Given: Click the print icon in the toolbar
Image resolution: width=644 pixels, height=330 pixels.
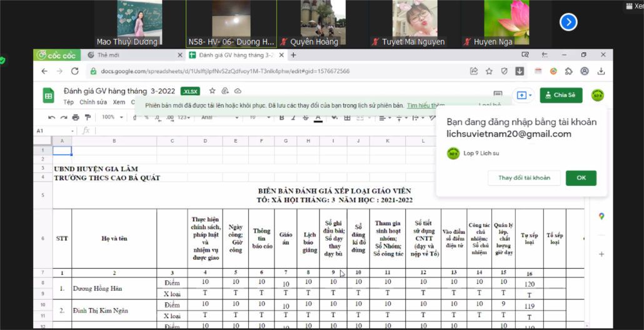Looking at the screenshot, I should (x=76, y=117).
